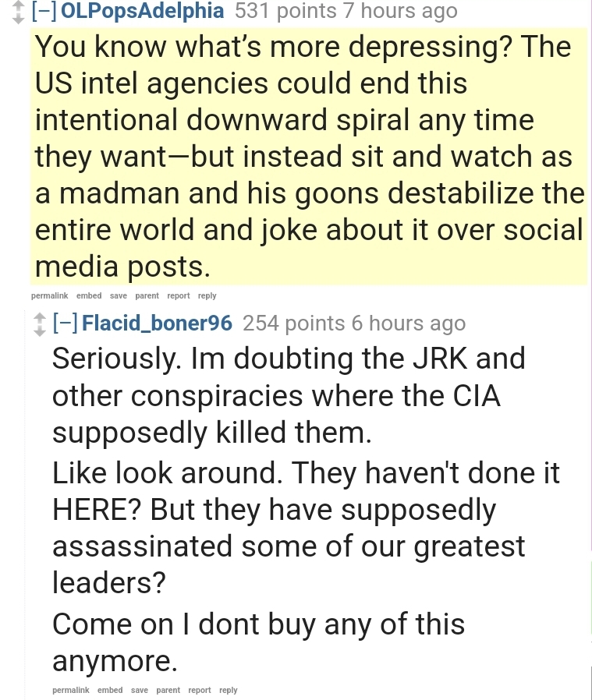Screen dimensions: 592x700
Task: Open OLPopsAdelphia's user profile
Action: 142,11
